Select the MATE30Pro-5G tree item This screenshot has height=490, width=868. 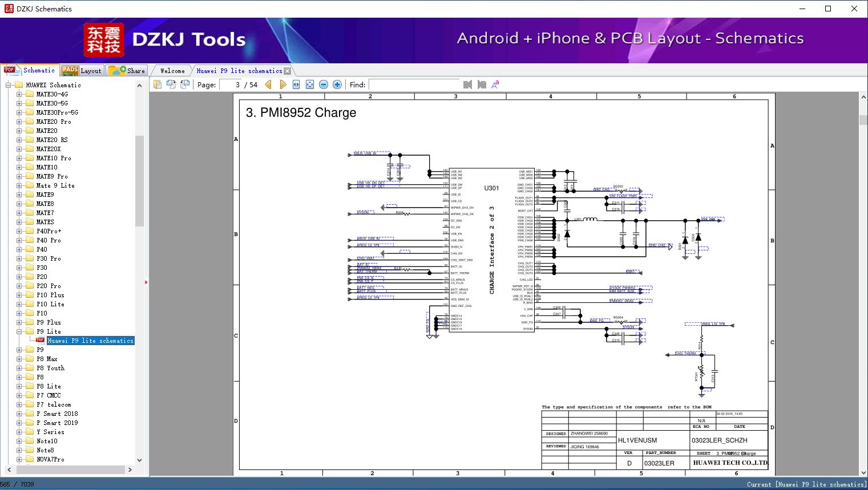click(x=57, y=112)
